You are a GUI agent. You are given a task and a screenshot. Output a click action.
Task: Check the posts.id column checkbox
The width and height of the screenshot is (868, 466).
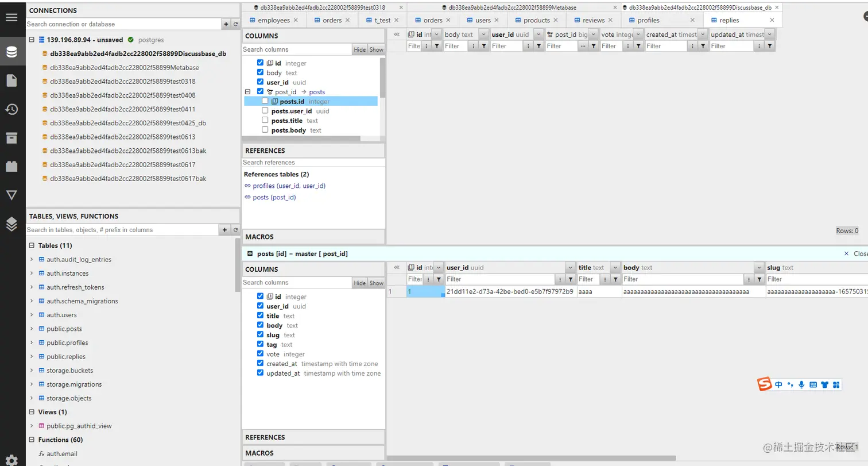tap(265, 101)
